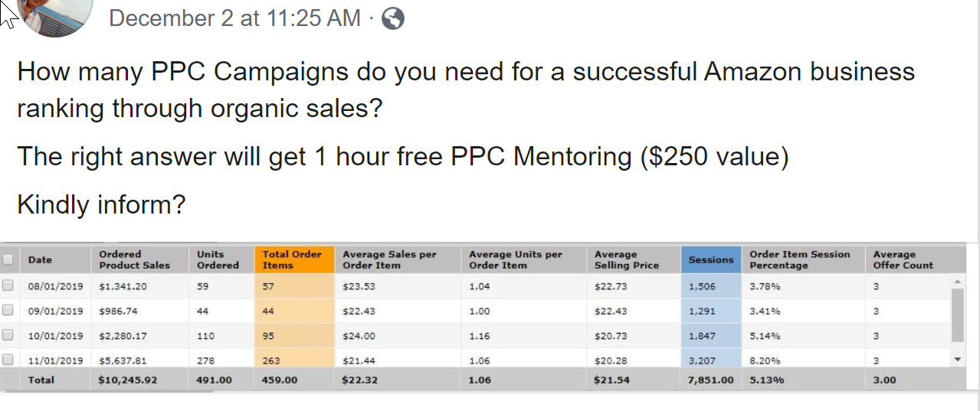Check the 08/01/2019 row checkbox

pyautogui.click(x=8, y=286)
